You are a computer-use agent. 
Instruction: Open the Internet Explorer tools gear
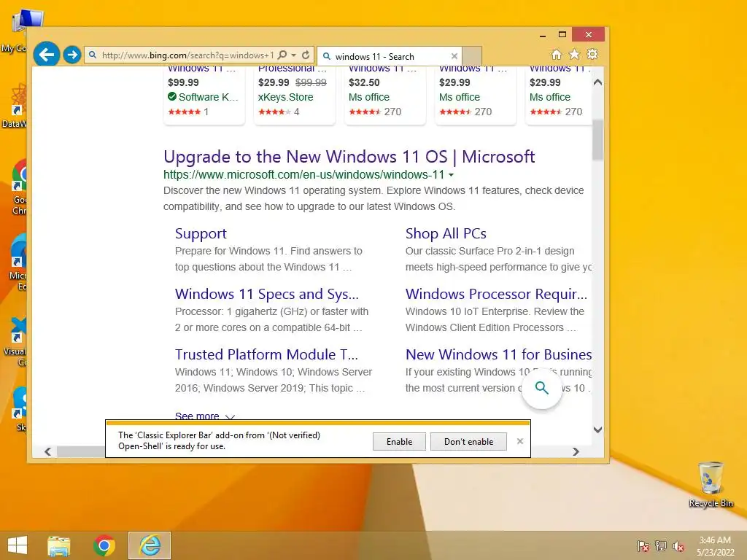tap(592, 54)
